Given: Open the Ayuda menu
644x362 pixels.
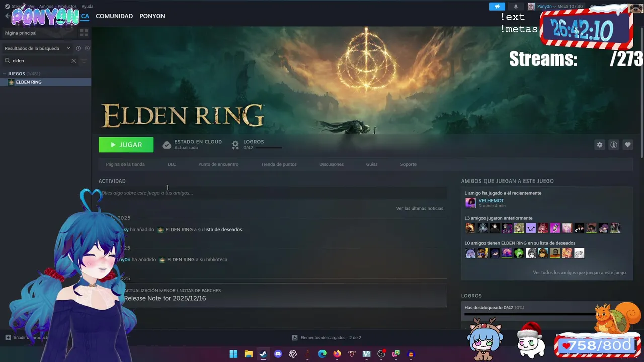Looking at the screenshot, I should [87, 6].
